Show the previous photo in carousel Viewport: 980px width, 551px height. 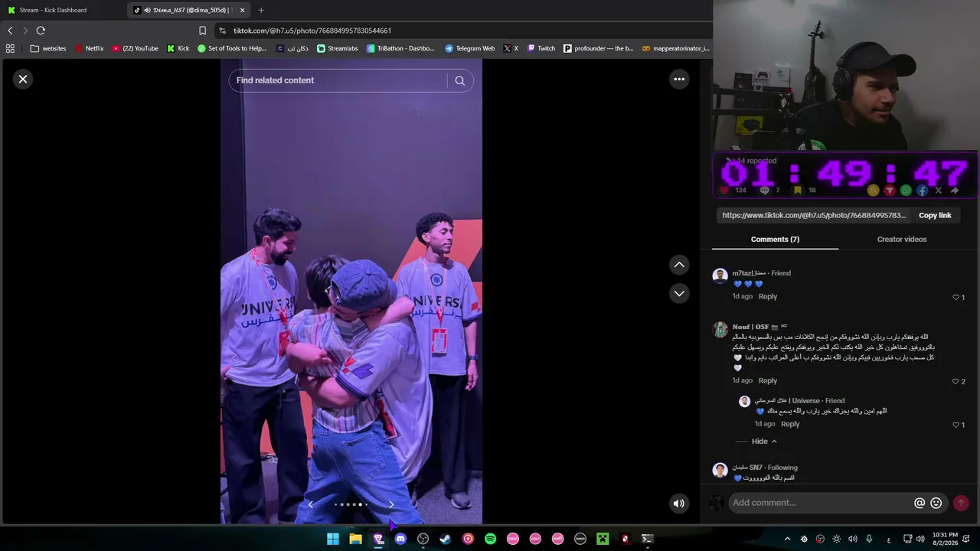click(310, 504)
